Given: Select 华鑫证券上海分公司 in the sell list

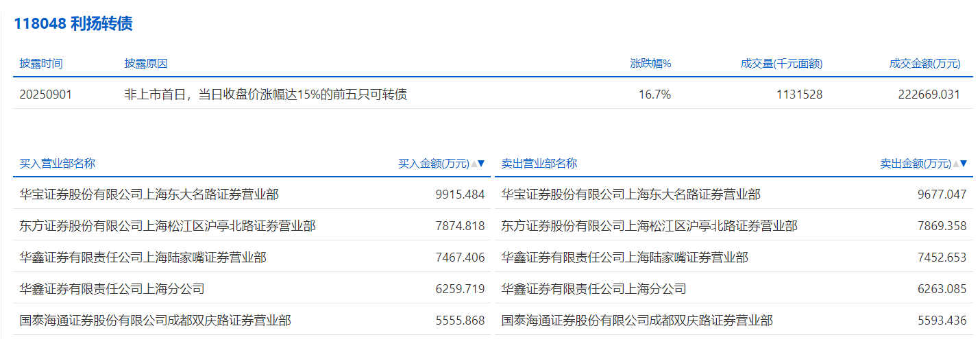Looking at the screenshot, I should [x=593, y=289].
